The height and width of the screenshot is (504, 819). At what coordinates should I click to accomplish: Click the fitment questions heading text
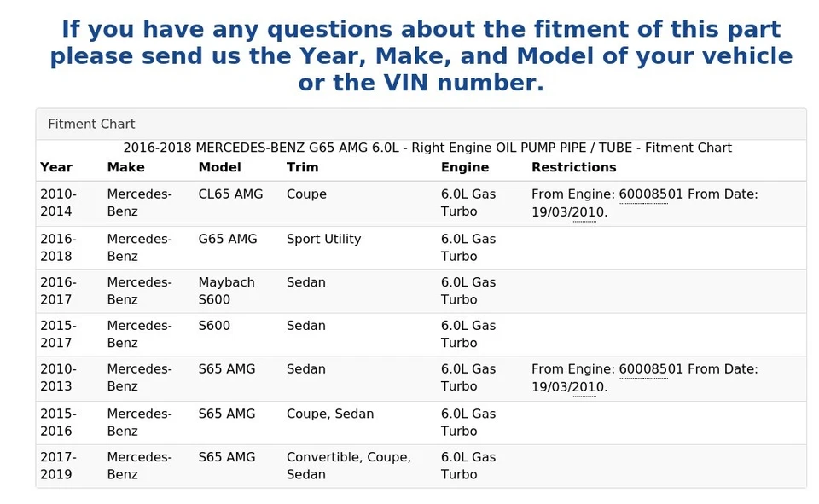pyautogui.click(x=421, y=56)
